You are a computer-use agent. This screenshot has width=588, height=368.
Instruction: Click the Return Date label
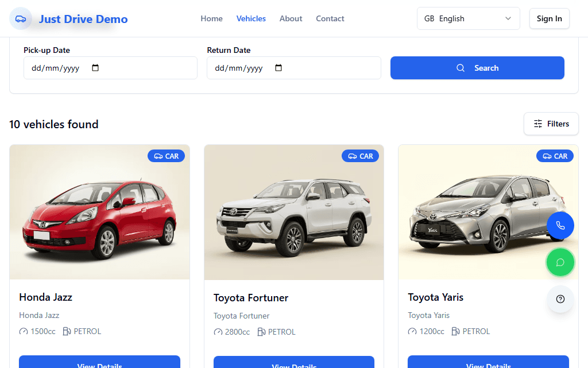coord(229,50)
